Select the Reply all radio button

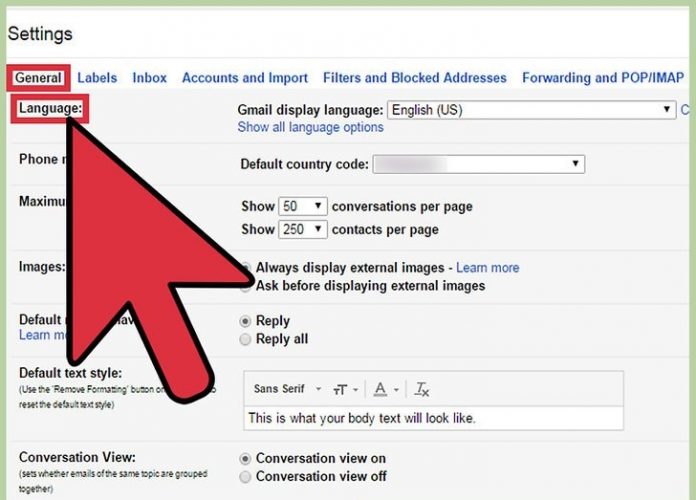point(246,339)
